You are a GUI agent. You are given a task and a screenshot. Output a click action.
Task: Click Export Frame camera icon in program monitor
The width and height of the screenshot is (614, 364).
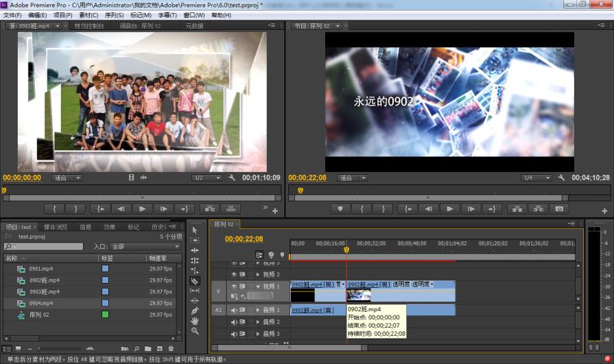559,209
